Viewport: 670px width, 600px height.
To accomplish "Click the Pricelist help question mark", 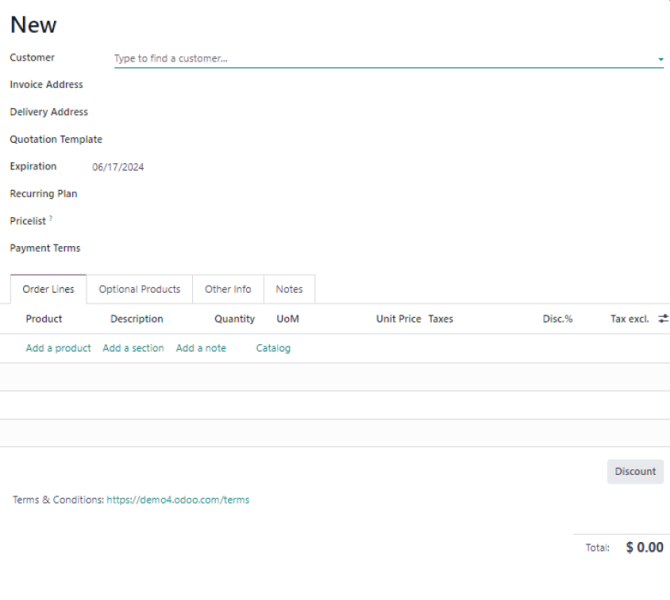I will (51, 219).
